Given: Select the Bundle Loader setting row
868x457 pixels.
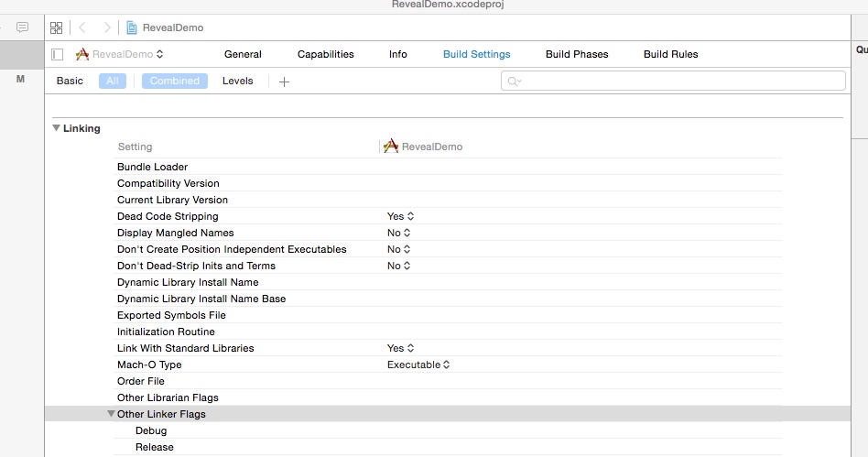Looking at the screenshot, I should 448,167.
